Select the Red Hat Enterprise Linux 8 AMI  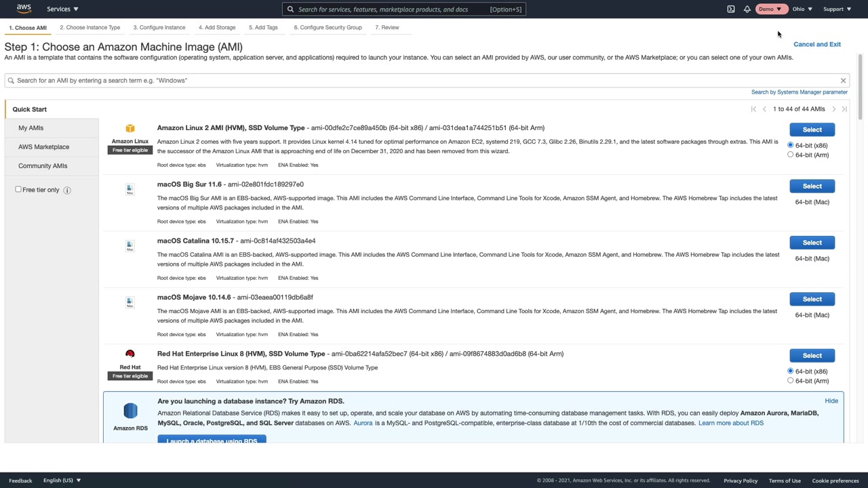(812, 355)
